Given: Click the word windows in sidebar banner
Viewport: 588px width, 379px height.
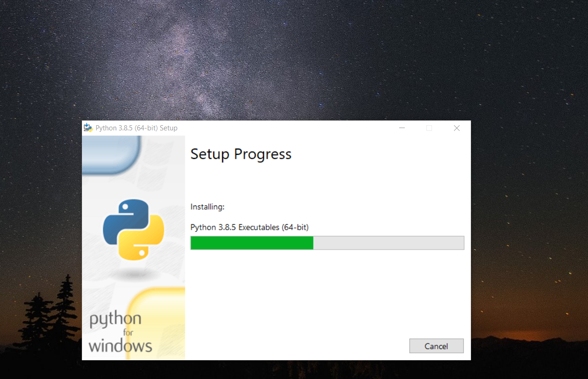Looking at the screenshot, I should [120, 346].
